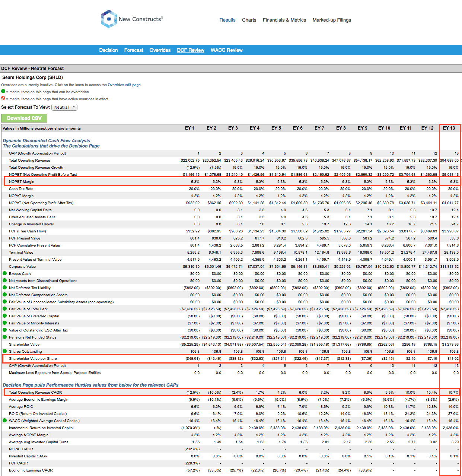Click the EY 1 column header

(x=190, y=128)
